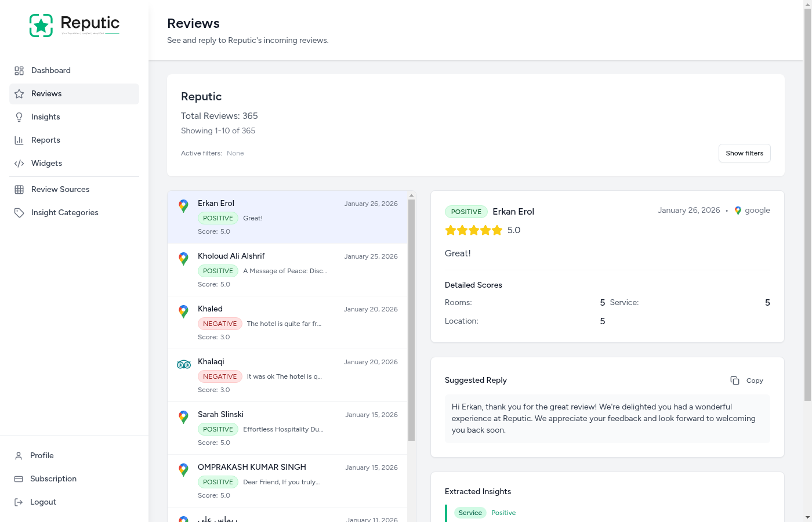Click the Profile person icon
The image size is (812, 522).
(x=19, y=455)
